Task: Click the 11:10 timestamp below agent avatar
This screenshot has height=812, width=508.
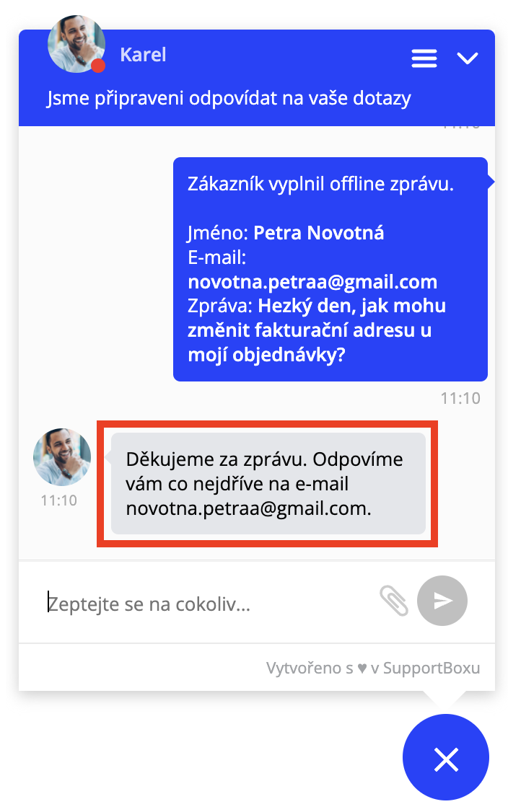Action: [59, 500]
